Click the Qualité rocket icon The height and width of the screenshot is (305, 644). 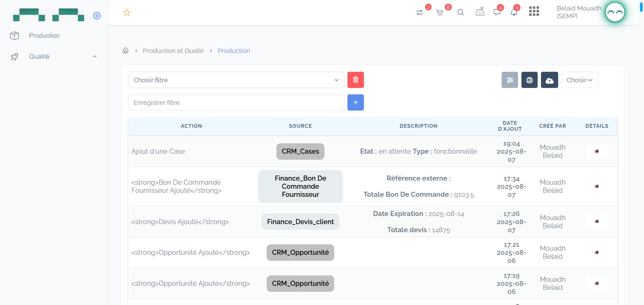(14, 57)
